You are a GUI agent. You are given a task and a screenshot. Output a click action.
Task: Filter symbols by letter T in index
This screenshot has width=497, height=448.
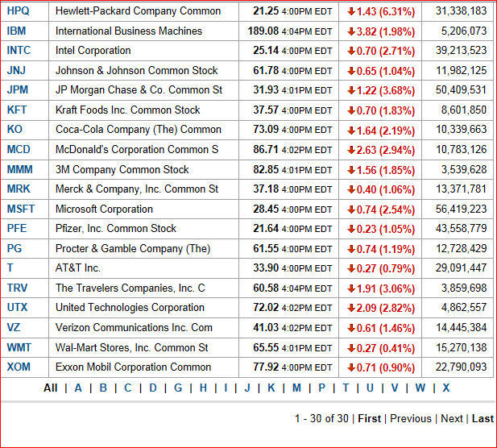click(x=346, y=388)
